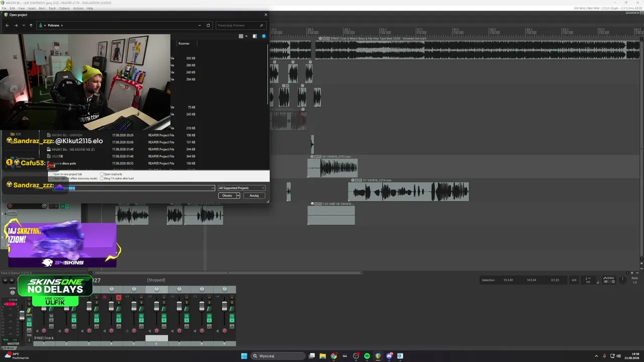Refresh the Pobrane folder listing
This screenshot has width=644, height=362.
(208, 25)
